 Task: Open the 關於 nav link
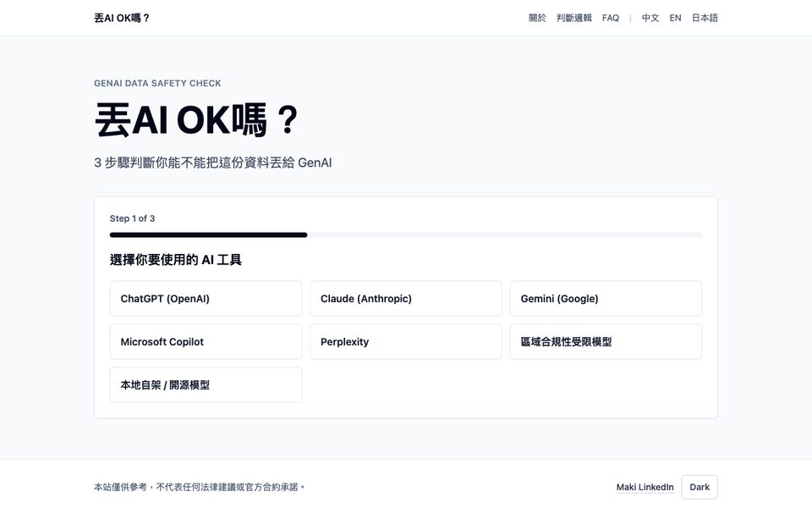click(x=537, y=18)
